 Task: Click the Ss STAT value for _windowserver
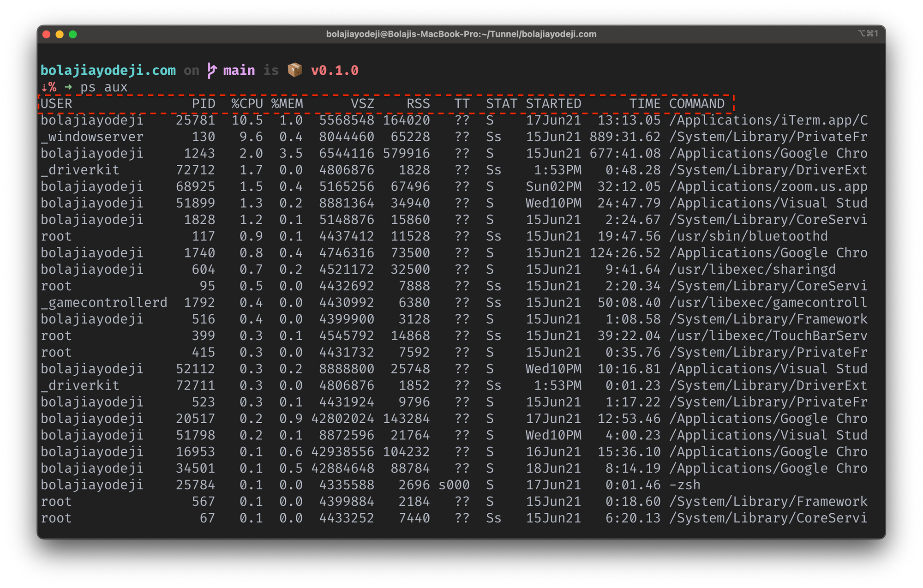point(493,136)
